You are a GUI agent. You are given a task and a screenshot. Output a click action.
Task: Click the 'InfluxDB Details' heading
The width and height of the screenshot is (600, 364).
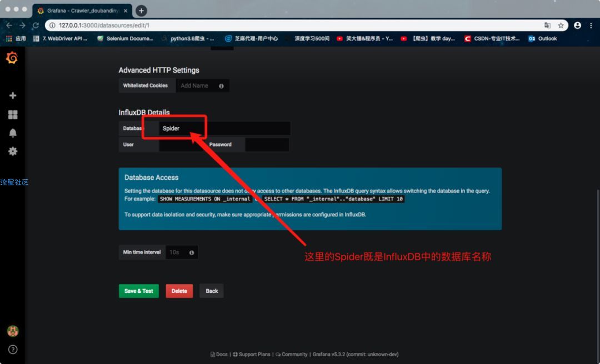pos(144,113)
